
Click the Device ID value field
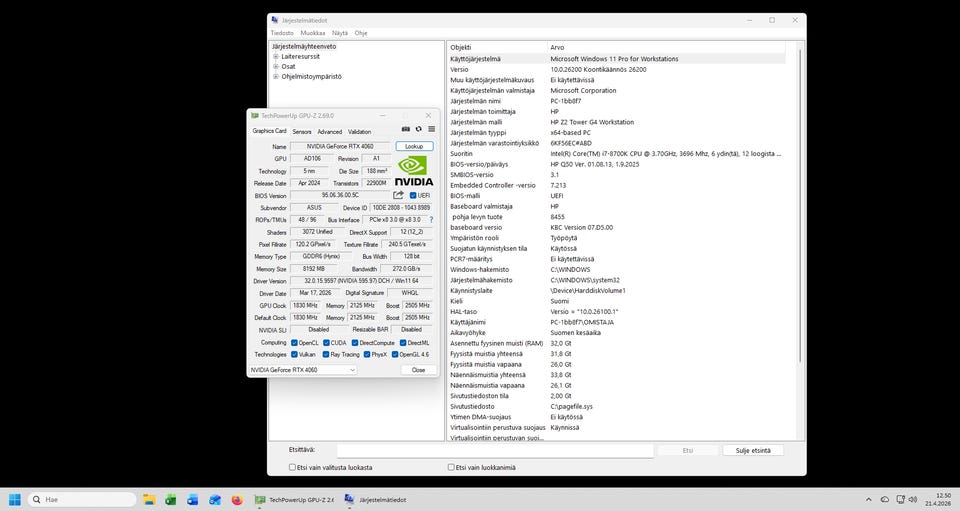pyautogui.click(x=402, y=207)
